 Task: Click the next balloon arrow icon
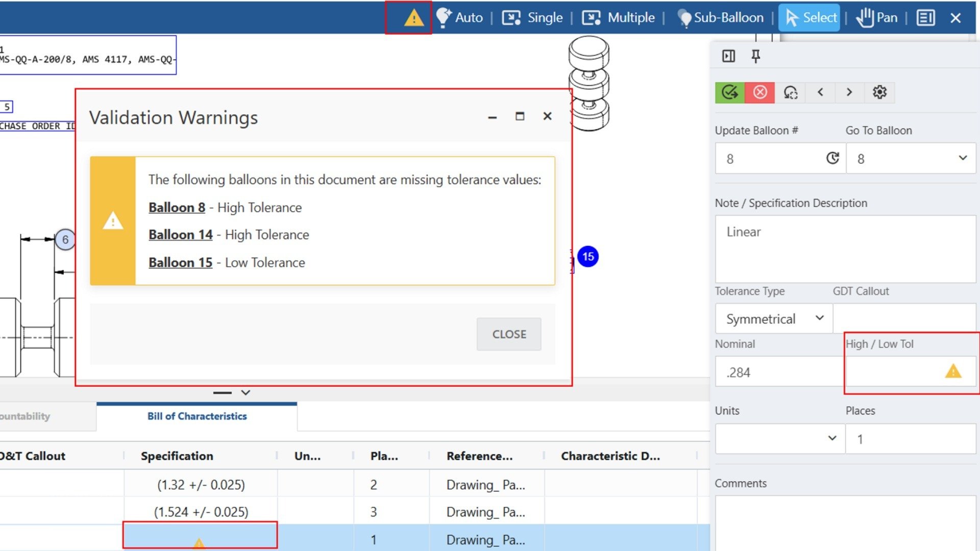pyautogui.click(x=849, y=92)
